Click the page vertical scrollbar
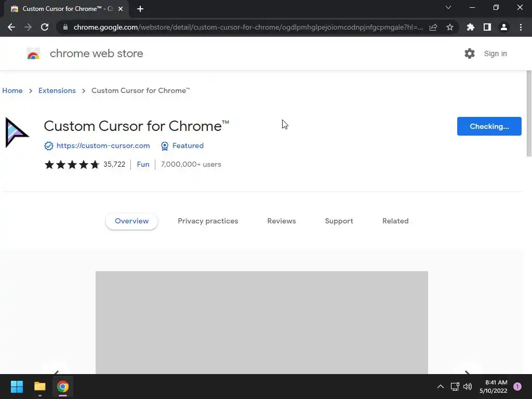This screenshot has width=532, height=399. [x=529, y=114]
